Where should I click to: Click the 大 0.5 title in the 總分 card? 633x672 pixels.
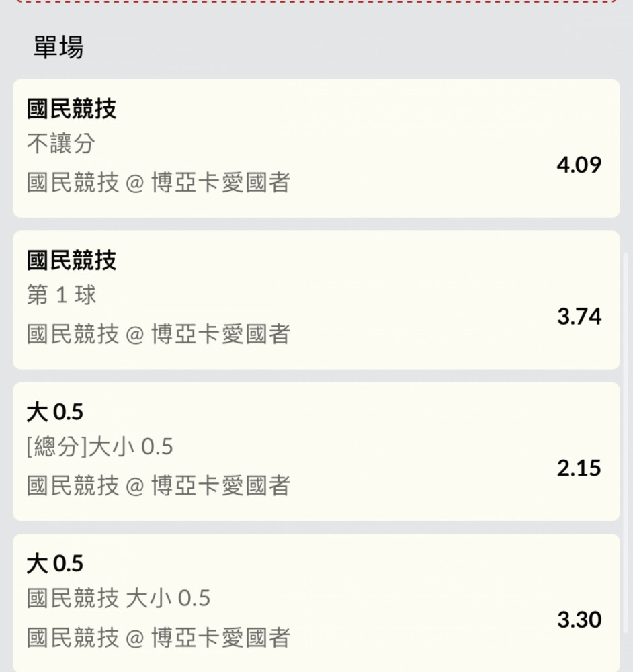tap(55, 412)
